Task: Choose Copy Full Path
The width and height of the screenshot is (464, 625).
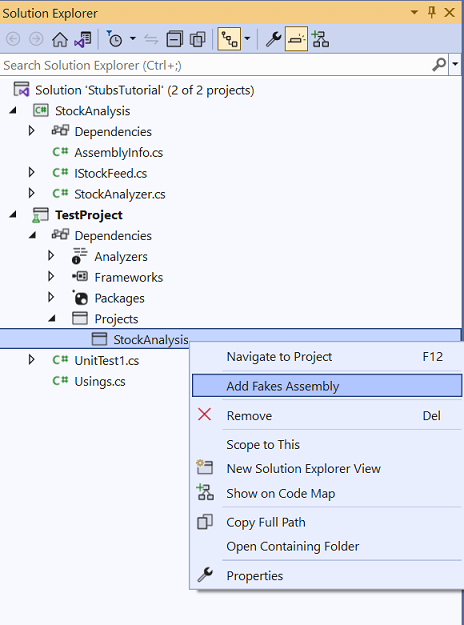Action: point(327,522)
